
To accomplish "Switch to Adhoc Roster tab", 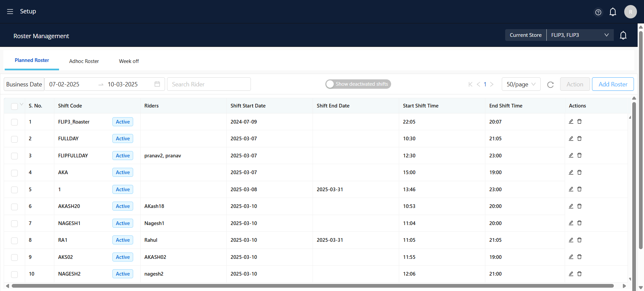I will 84,61.
